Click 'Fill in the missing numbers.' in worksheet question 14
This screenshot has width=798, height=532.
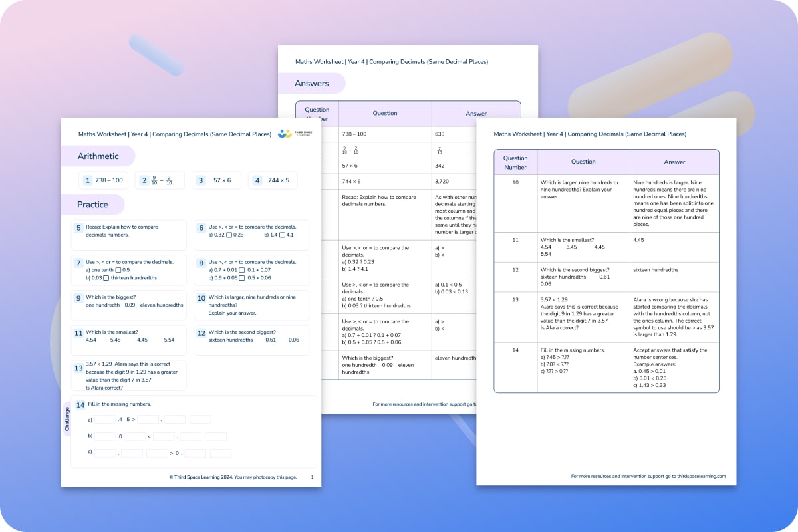point(118,404)
